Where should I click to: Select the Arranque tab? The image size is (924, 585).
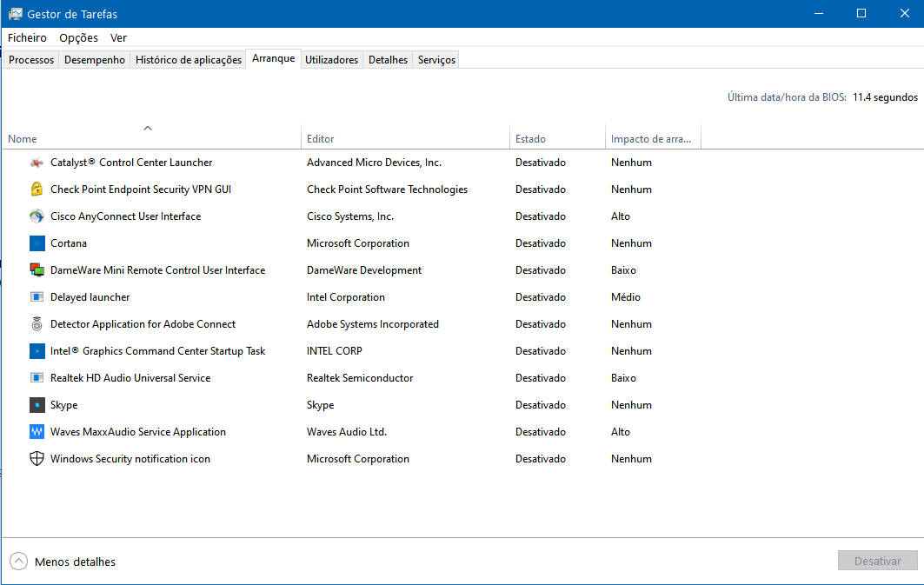(274, 58)
